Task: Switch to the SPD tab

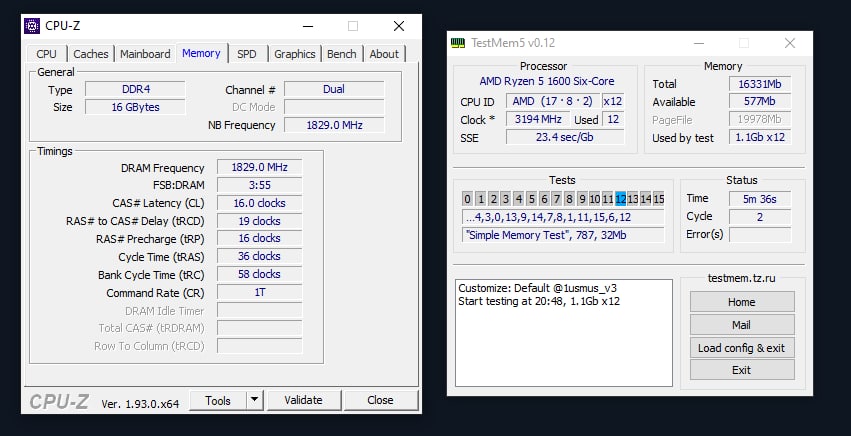Action: click(x=247, y=54)
